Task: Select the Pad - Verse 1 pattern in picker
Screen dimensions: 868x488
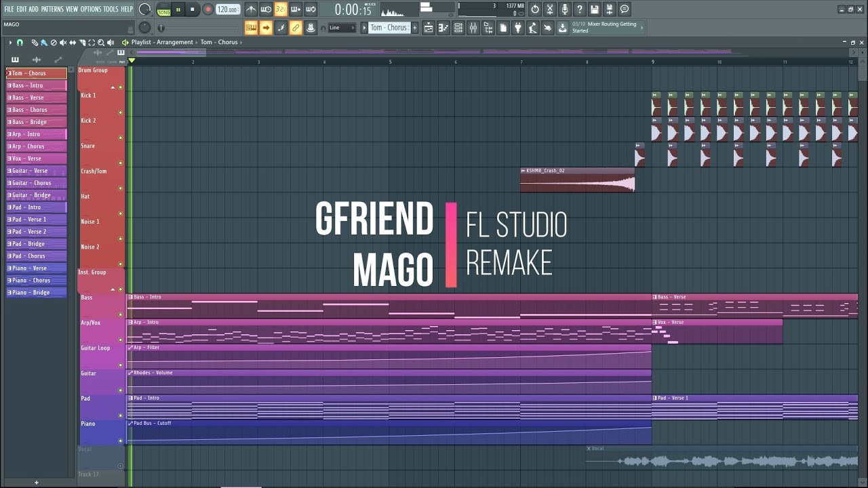Action: click(37, 220)
